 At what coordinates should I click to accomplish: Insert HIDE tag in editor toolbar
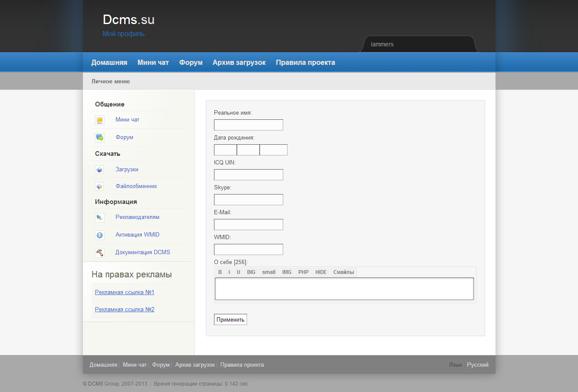321,272
